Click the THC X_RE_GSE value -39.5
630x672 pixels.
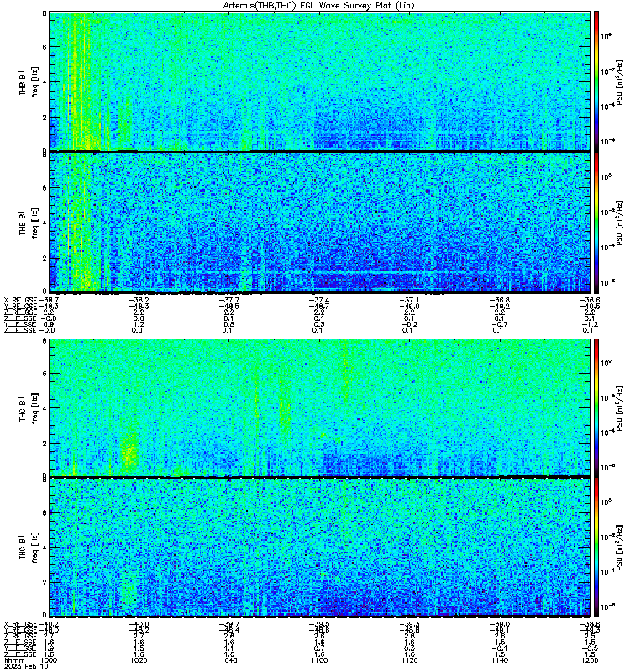pos(319,624)
